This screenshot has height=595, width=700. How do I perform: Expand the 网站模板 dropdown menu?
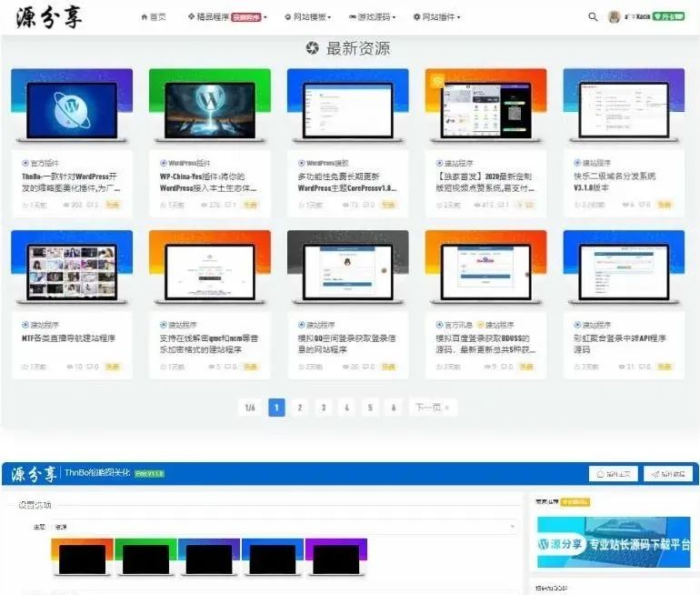307,17
